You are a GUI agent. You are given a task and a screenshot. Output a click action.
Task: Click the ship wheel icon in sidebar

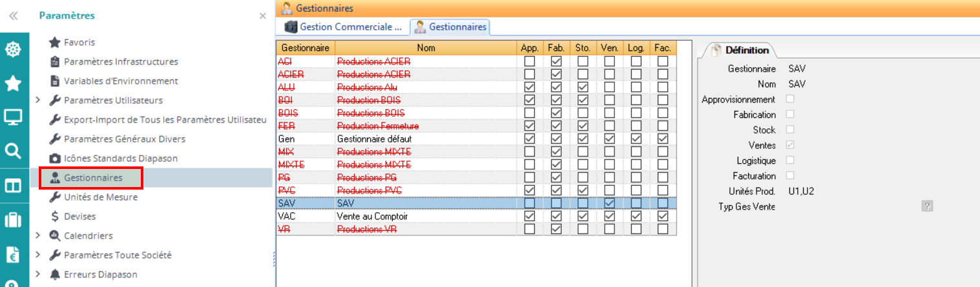coord(13,49)
